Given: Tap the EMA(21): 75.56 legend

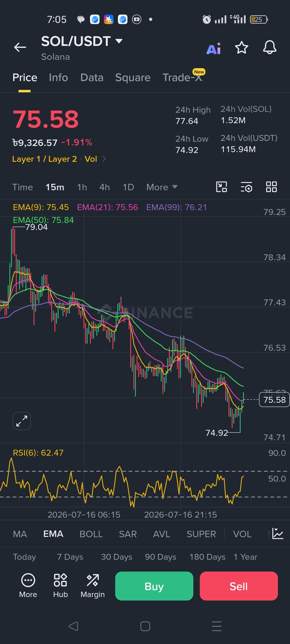Looking at the screenshot, I should pyautogui.click(x=107, y=207).
